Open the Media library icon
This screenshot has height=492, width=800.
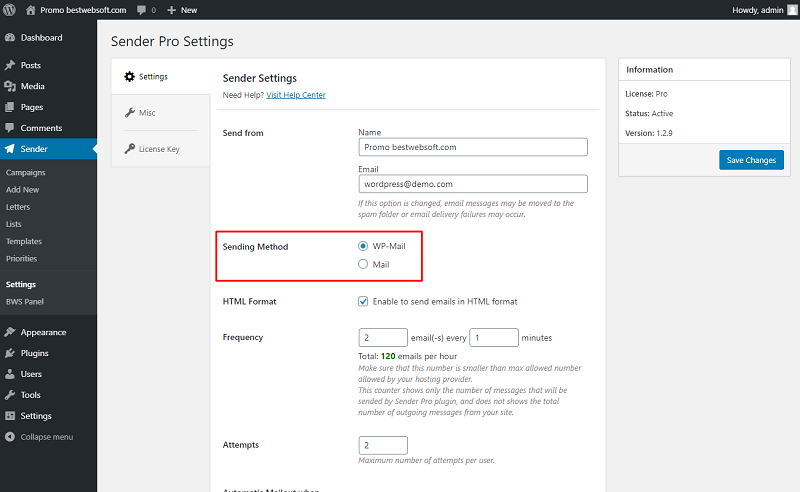10,86
